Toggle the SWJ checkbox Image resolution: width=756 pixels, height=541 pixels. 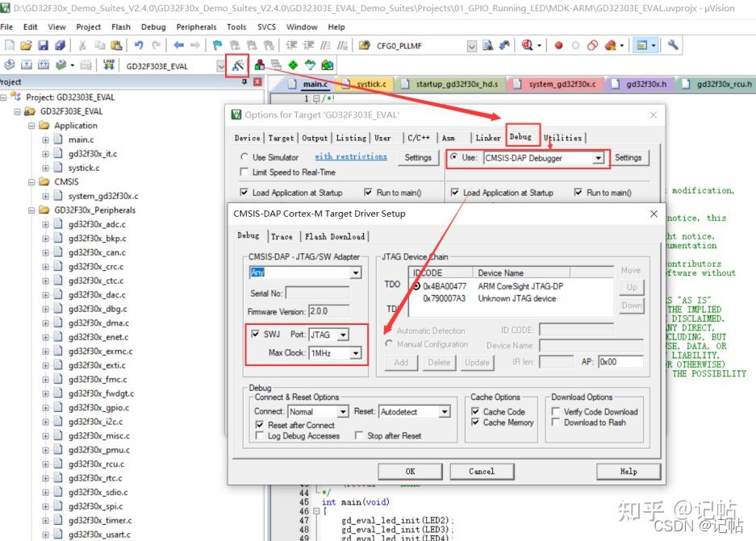256,334
